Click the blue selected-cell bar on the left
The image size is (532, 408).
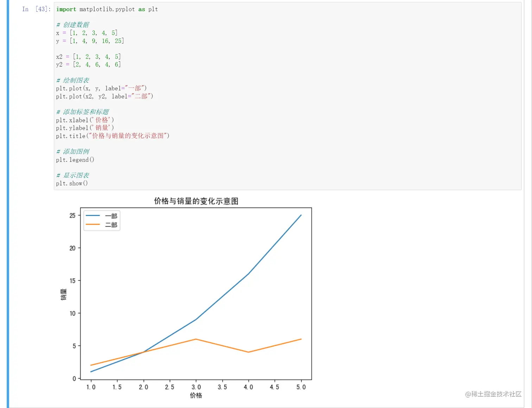coord(8,204)
